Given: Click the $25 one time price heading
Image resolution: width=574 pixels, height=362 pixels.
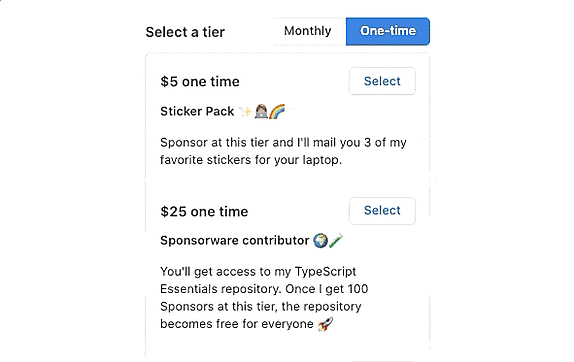Looking at the screenshot, I should [x=204, y=212].
